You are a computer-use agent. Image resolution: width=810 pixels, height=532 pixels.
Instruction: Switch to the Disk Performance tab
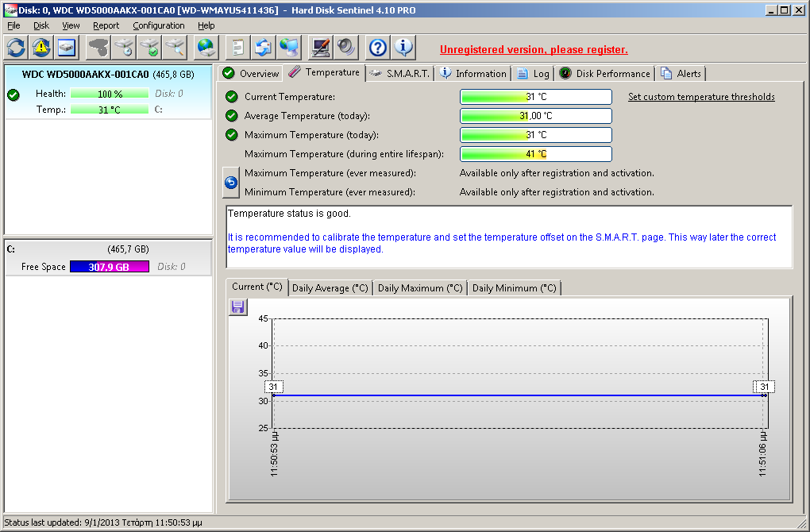click(x=604, y=73)
